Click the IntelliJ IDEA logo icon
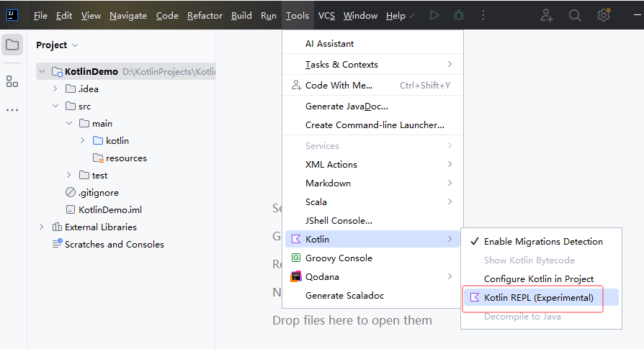Screen dimensions: 644x349 [x=12, y=15]
